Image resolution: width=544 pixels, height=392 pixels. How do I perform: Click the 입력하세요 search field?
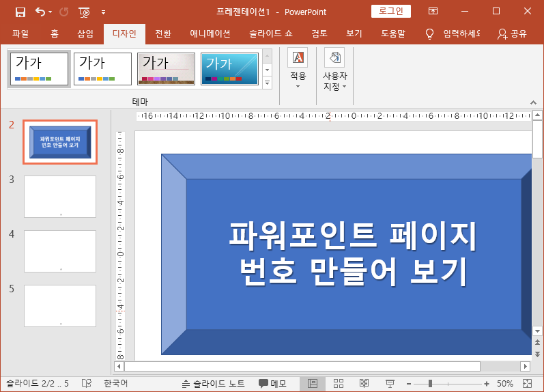point(462,33)
